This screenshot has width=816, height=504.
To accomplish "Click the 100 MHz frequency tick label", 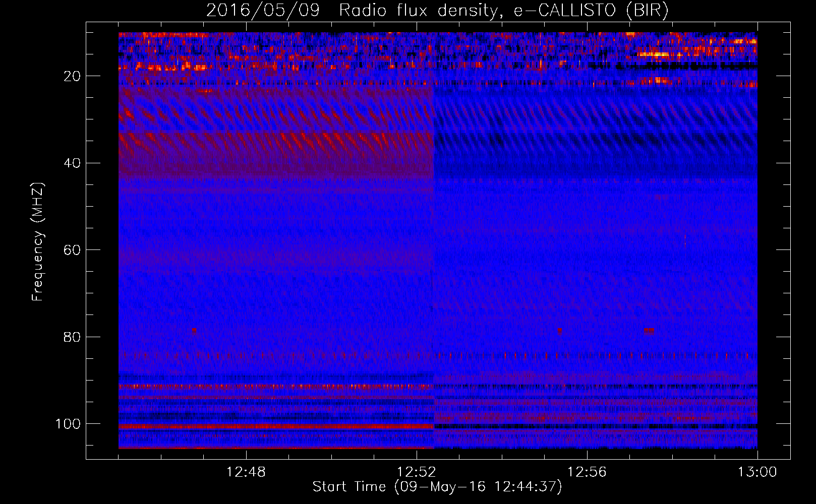I will [x=68, y=424].
